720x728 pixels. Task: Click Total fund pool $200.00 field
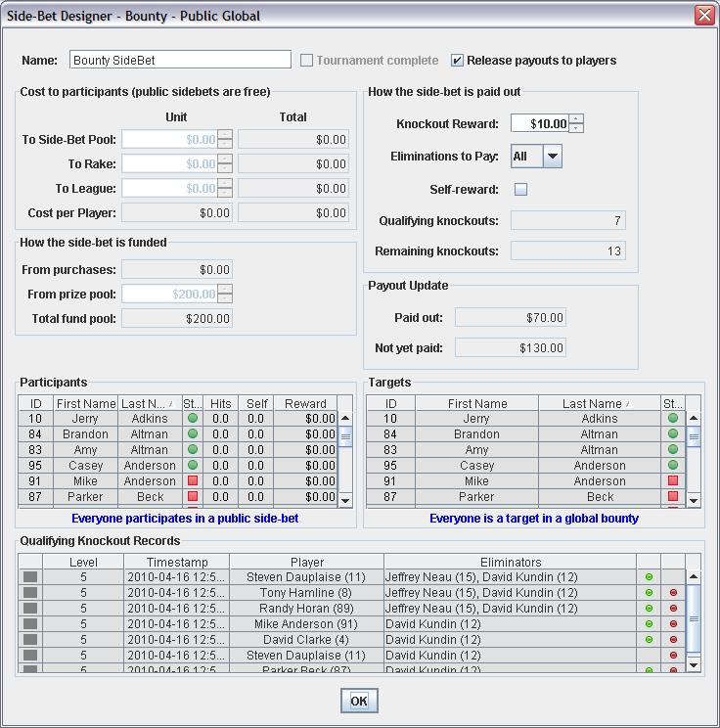pyautogui.click(x=177, y=319)
